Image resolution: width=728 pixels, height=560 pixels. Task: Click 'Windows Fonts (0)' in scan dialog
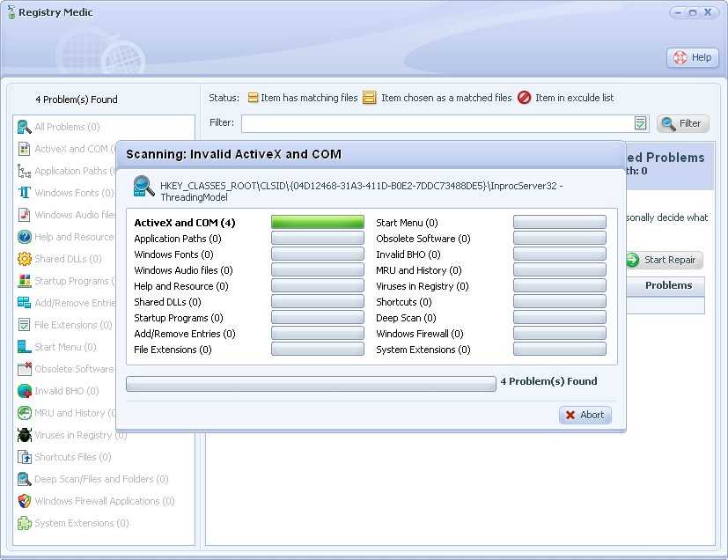coord(173,254)
